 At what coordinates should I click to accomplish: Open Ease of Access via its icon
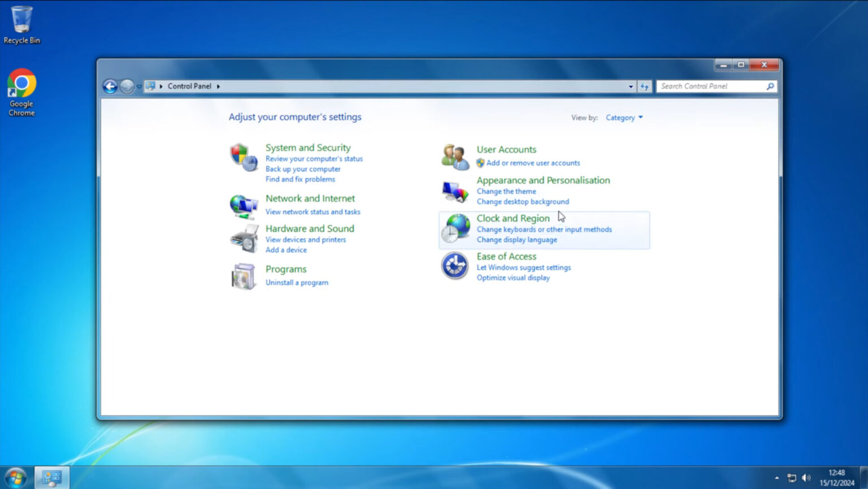click(x=454, y=265)
